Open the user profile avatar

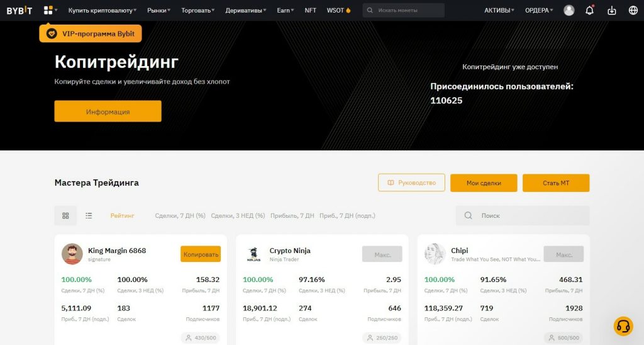pyautogui.click(x=569, y=10)
